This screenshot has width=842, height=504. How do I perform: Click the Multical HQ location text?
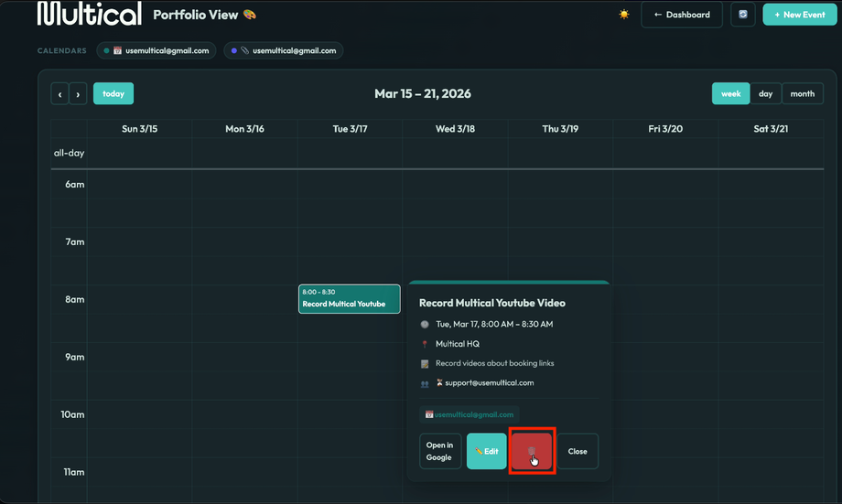(x=458, y=344)
